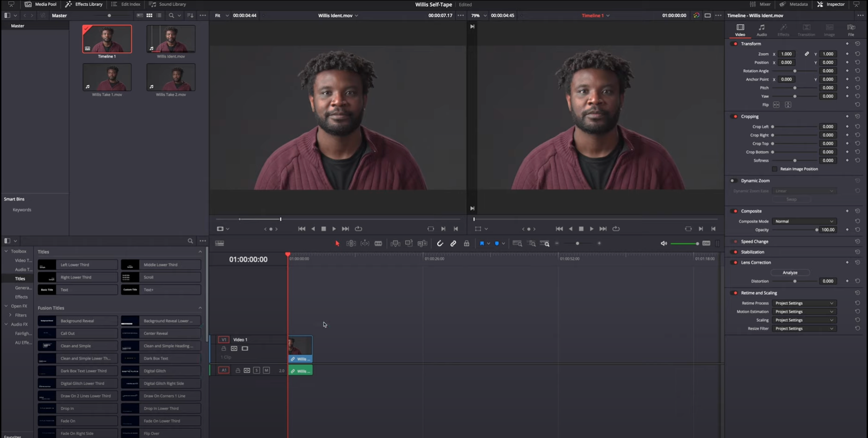Open the Sound Library panel

(x=168, y=4)
